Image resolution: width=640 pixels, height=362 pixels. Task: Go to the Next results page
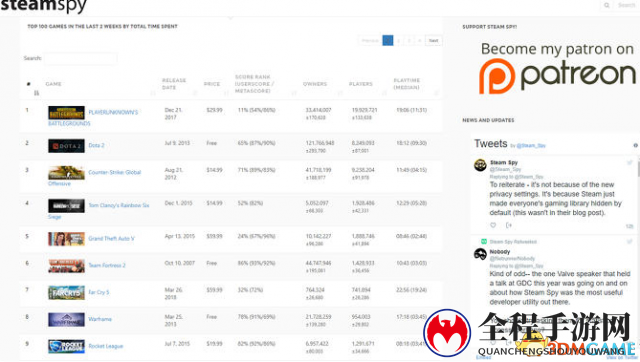click(433, 40)
